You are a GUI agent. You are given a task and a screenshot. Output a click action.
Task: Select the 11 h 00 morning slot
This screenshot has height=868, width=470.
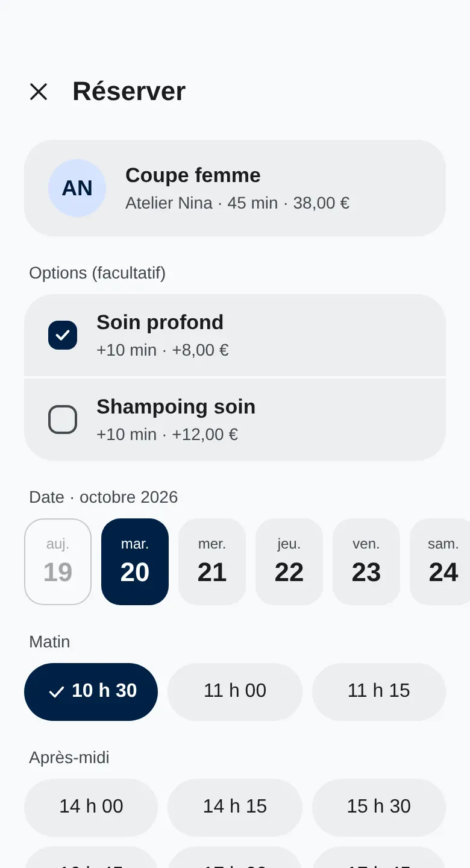pyautogui.click(x=235, y=692)
